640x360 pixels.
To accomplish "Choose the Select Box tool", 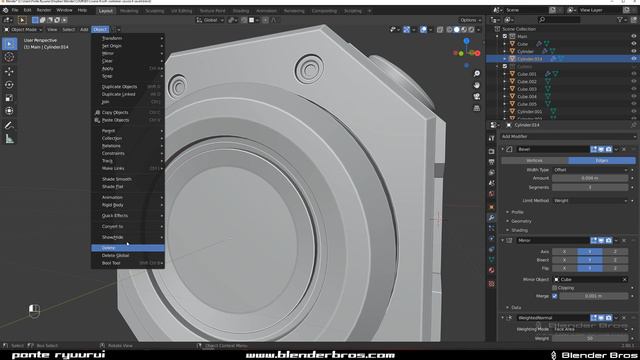I will [x=9, y=44].
